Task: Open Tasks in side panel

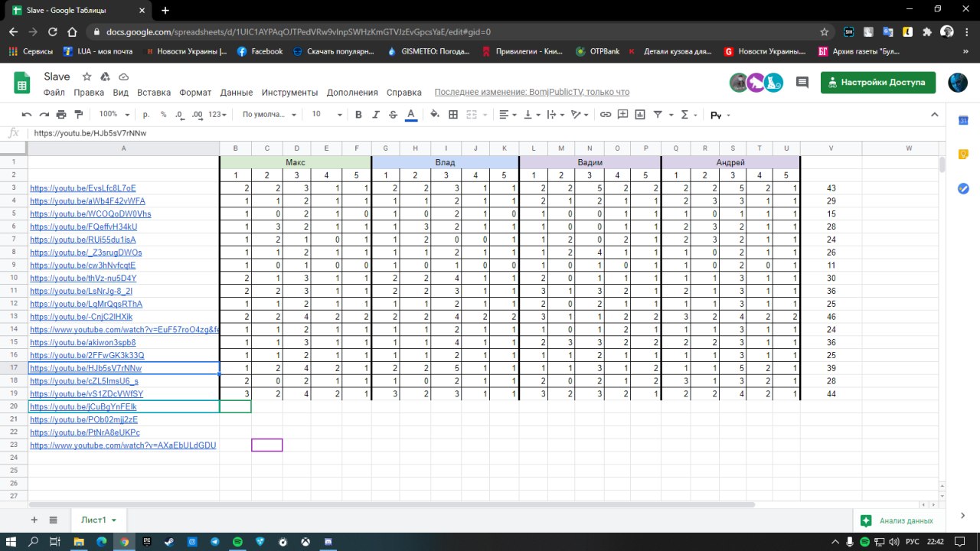Action: 963,188
